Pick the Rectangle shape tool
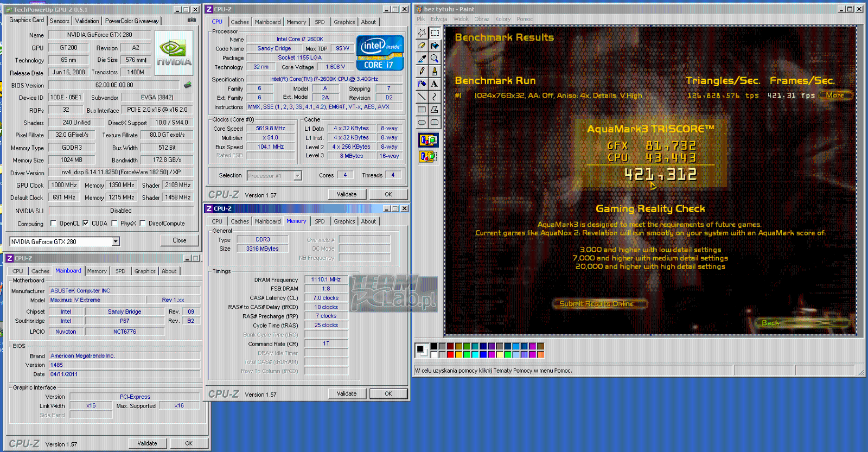The width and height of the screenshot is (868, 452). coord(422,110)
